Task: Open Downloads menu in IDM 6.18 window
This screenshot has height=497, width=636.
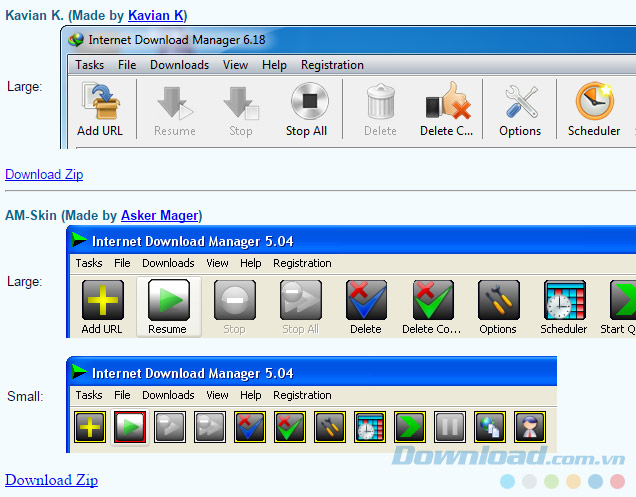Action: [x=179, y=65]
